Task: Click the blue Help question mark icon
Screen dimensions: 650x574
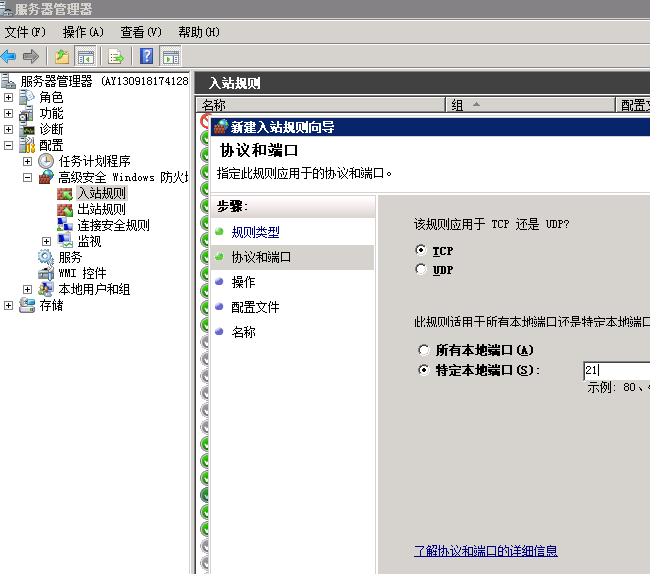Action: tap(146, 56)
